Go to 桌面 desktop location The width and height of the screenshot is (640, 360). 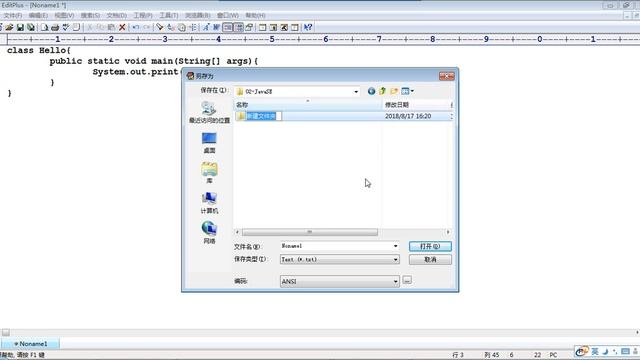coord(209,143)
